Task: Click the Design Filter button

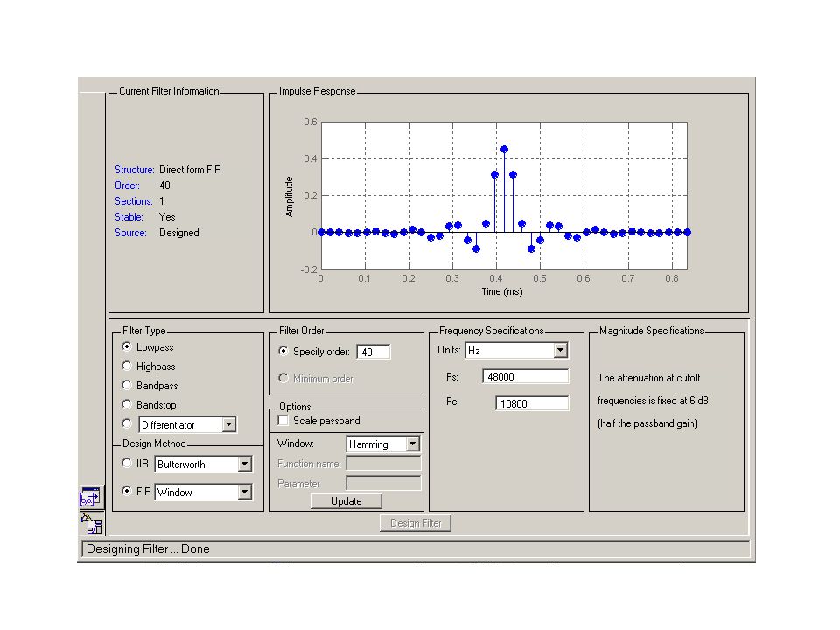Action: tap(416, 523)
